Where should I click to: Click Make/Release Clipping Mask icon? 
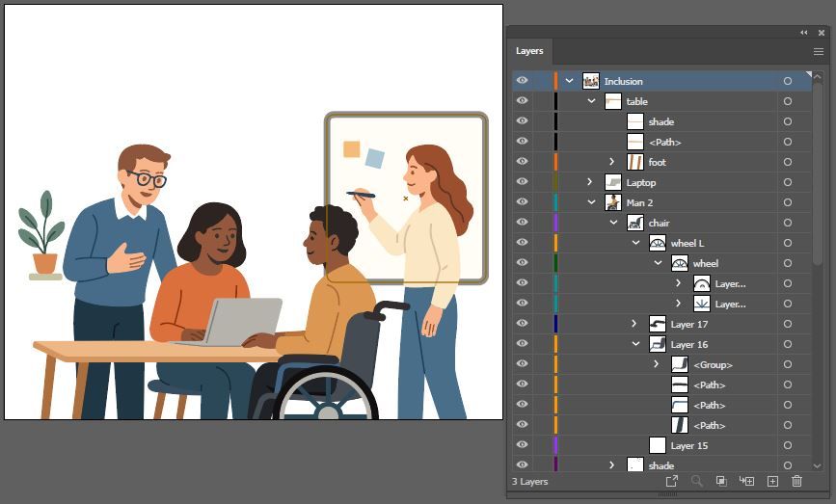(x=721, y=481)
